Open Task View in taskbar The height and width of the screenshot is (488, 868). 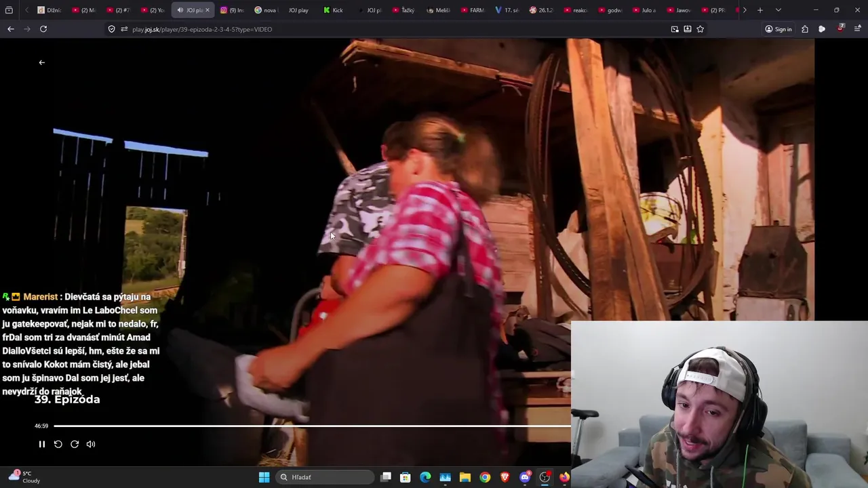click(x=386, y=477)
